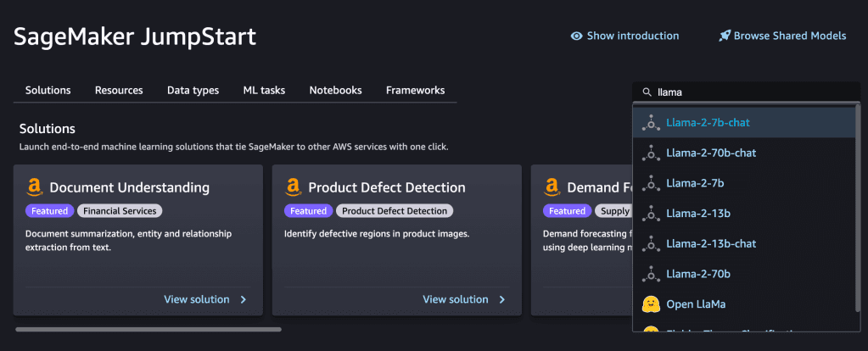Open the Frameworks tab

(x=415, y=90)
